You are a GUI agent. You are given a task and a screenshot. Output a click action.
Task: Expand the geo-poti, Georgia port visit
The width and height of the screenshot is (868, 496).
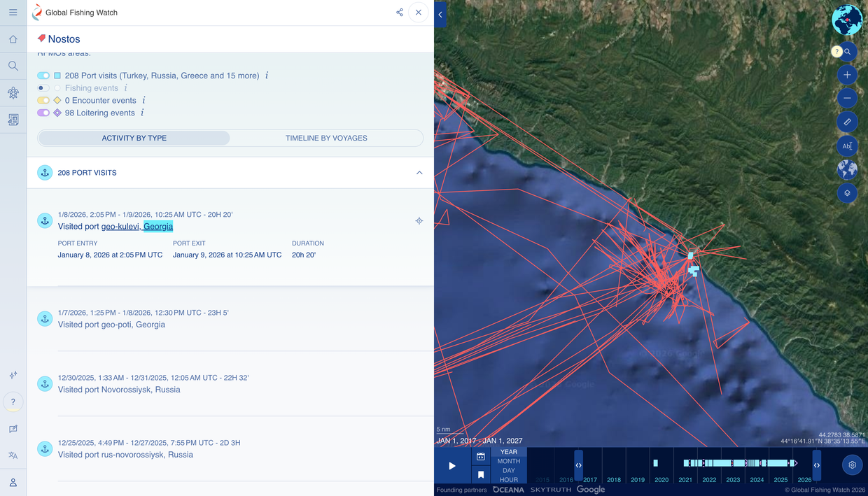(x=112, y=325)
